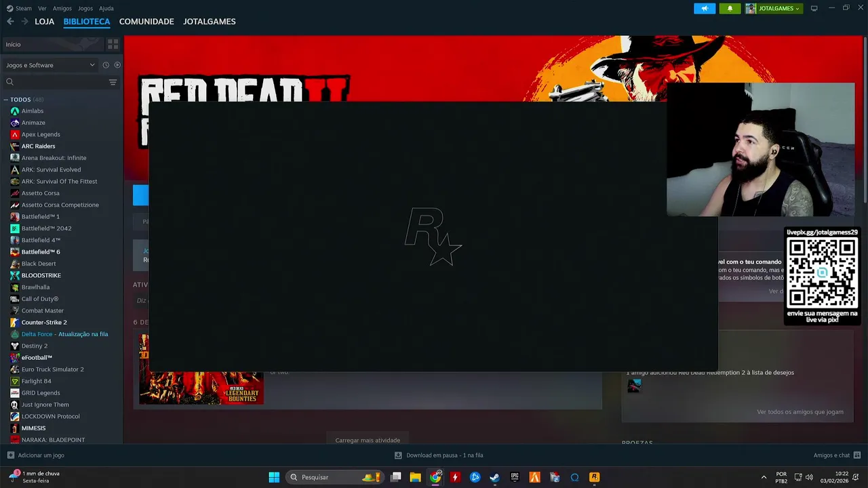
Task: Click the Início library home button
Action: click(x=52, y=44)
